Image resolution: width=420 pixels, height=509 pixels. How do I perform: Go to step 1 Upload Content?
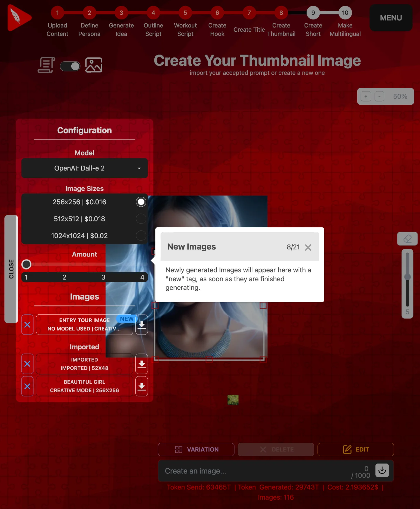[57, 13]
